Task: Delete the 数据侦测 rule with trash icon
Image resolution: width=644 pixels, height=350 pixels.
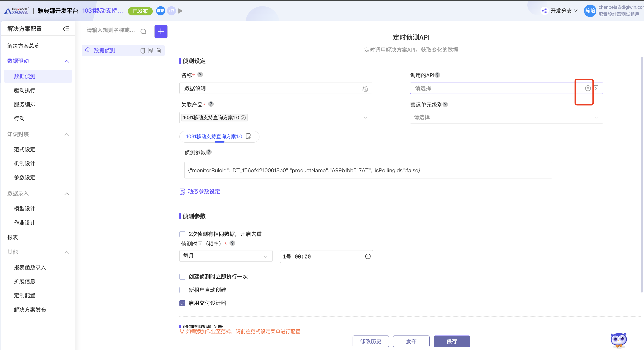Action: (x=158, y=51)
